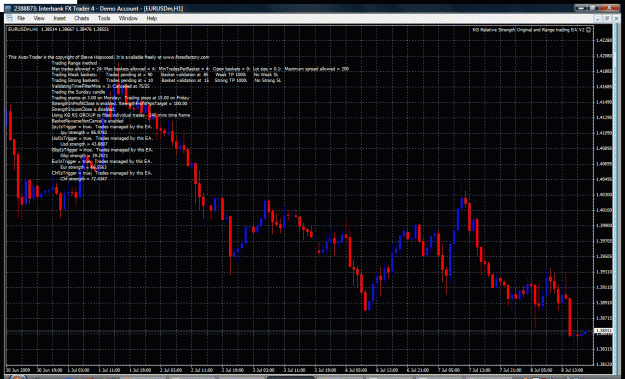
Task: Click the 'Chf strength' value line
Action: pos(83,179)
